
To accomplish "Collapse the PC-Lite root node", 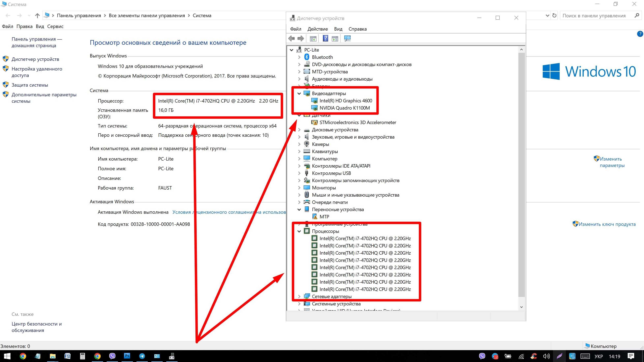I will [292, 50].
